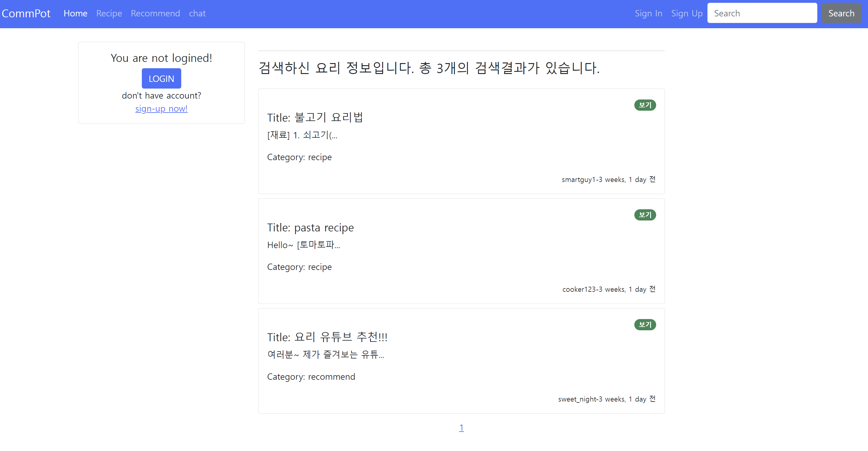Focus the Search input field
Screen dimensions: 868x451
762,13
